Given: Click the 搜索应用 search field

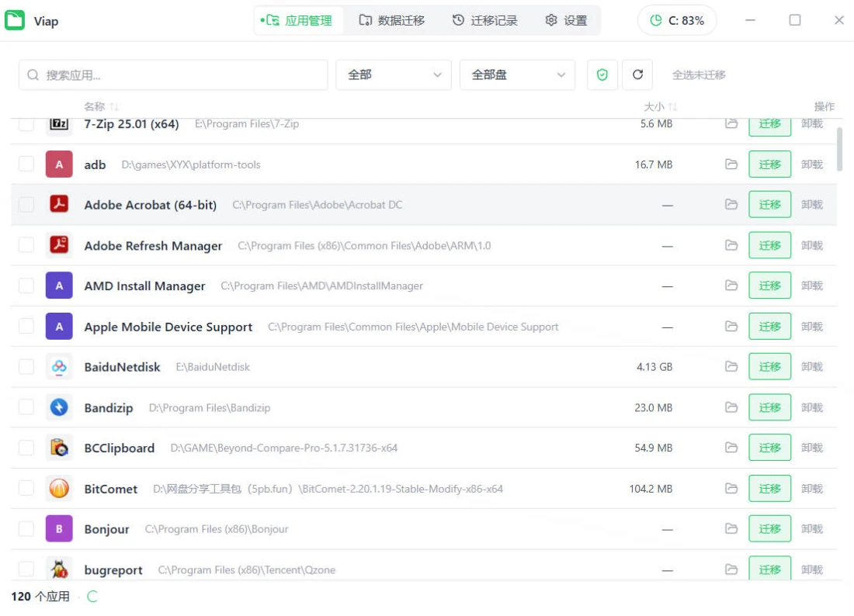Looking at the screenshot, I should coord(173,74).
